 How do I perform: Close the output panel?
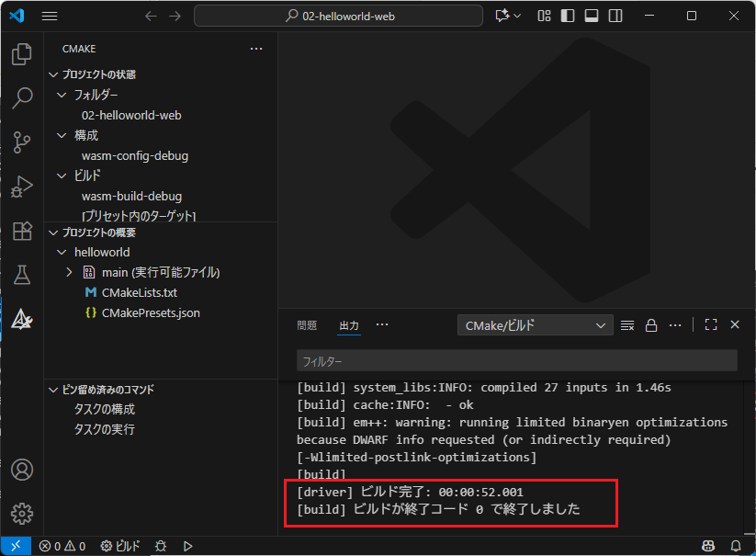coord(735,324)
